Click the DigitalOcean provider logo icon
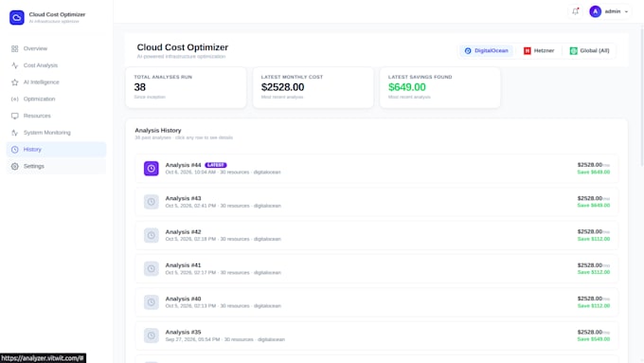 coord(468,51)
